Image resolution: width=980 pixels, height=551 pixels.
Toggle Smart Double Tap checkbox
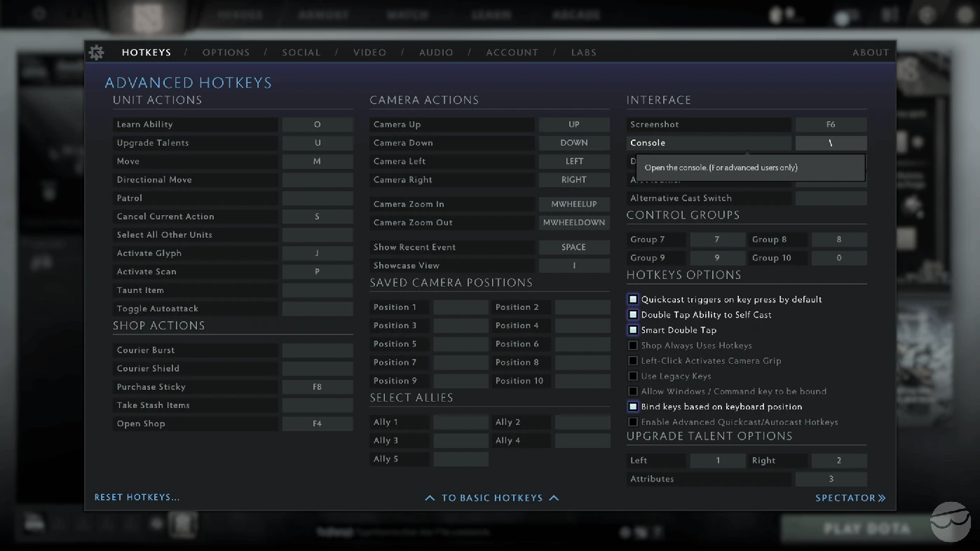pyautogui.click(x=633, y=330)
